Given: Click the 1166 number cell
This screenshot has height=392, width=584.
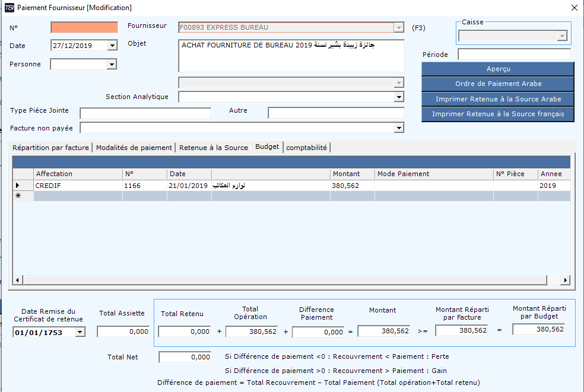Looking at the screenshot, I should [144, 186].
